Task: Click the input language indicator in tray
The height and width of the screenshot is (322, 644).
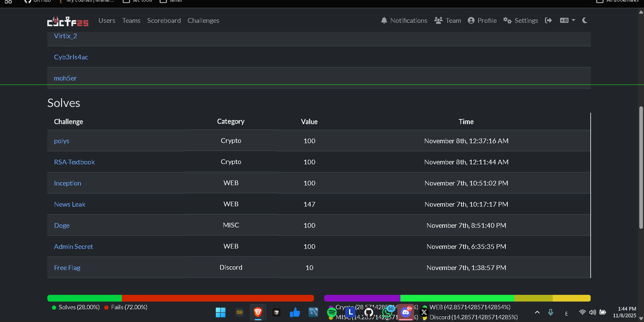Action: click(566, 313)
